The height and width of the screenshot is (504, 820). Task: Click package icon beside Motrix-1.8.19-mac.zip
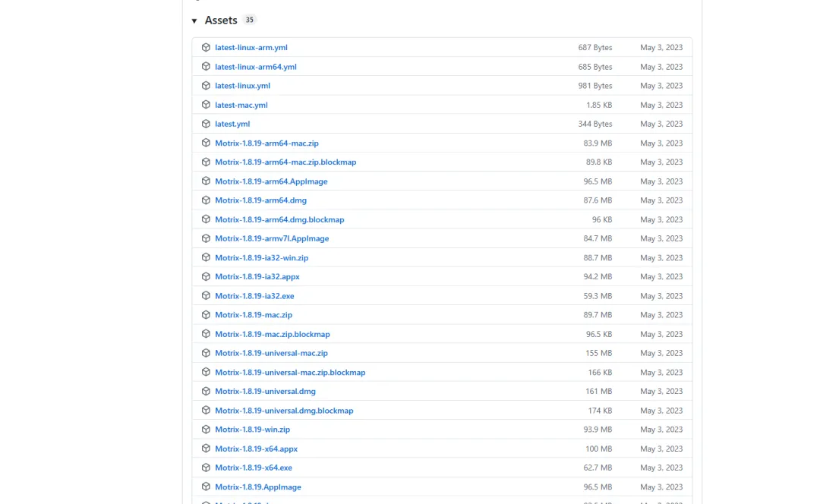[206, 315]
